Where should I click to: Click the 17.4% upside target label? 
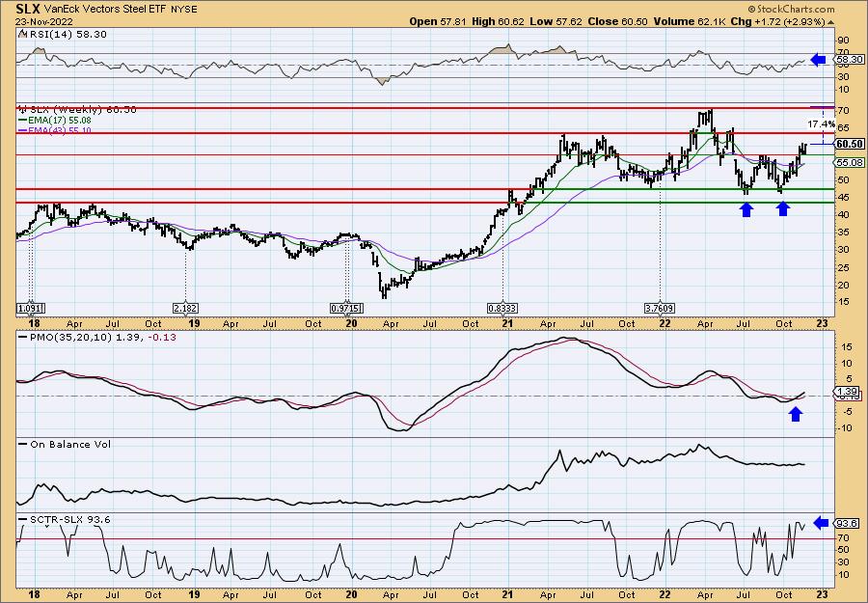pos(821,125)
